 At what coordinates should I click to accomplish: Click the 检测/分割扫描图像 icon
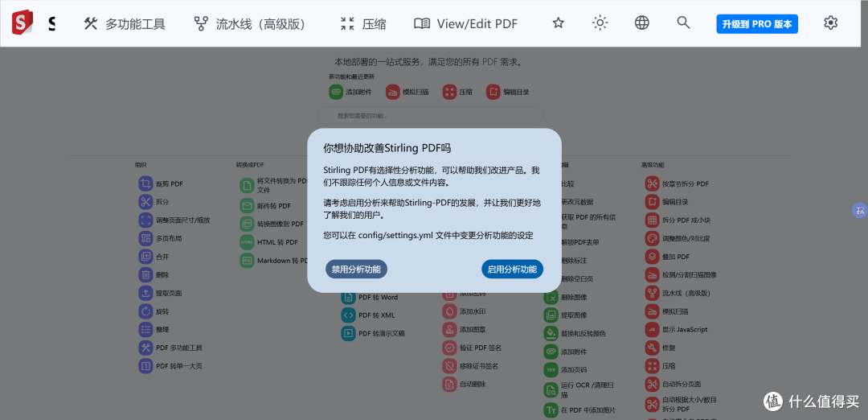click(x=652, y=275)
